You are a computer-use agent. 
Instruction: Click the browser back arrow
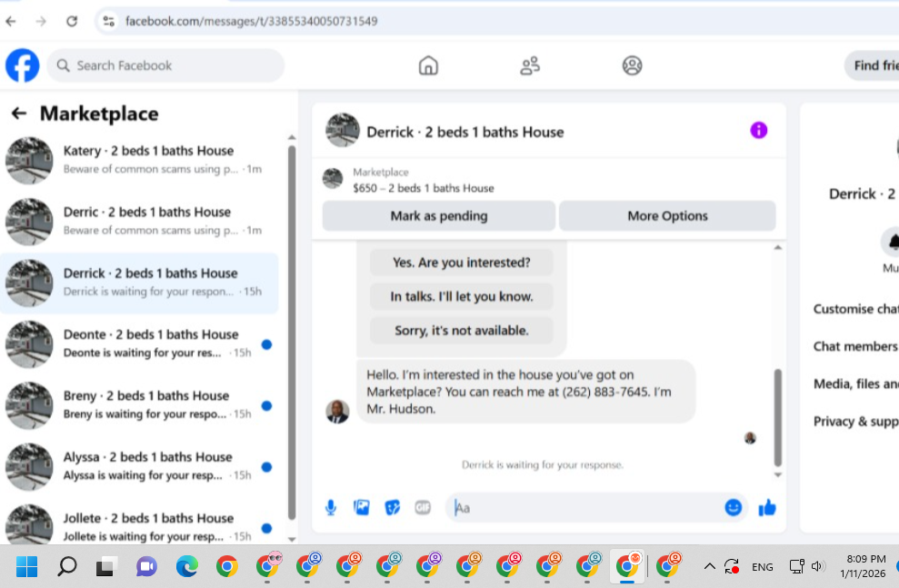pos(11,21)
